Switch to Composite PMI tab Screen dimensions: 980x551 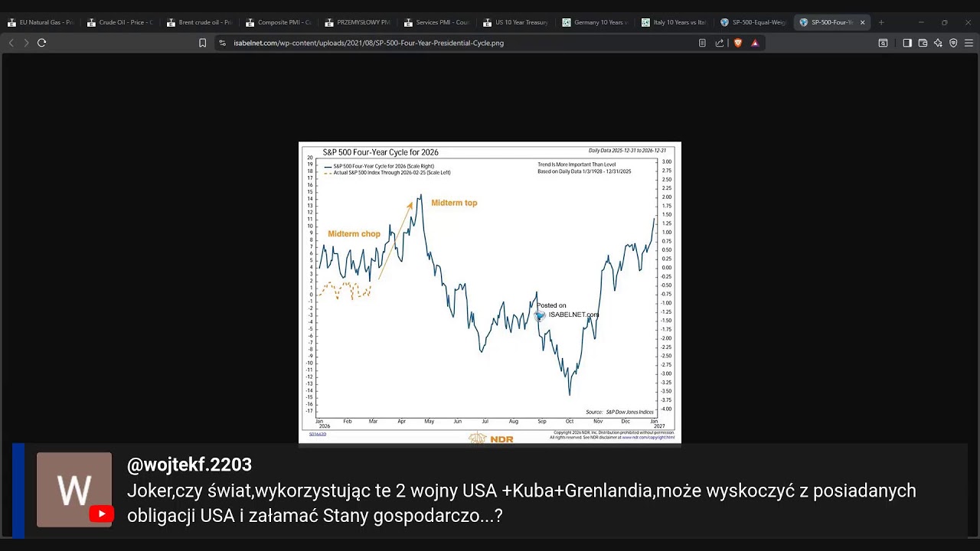tap(279, 22)
